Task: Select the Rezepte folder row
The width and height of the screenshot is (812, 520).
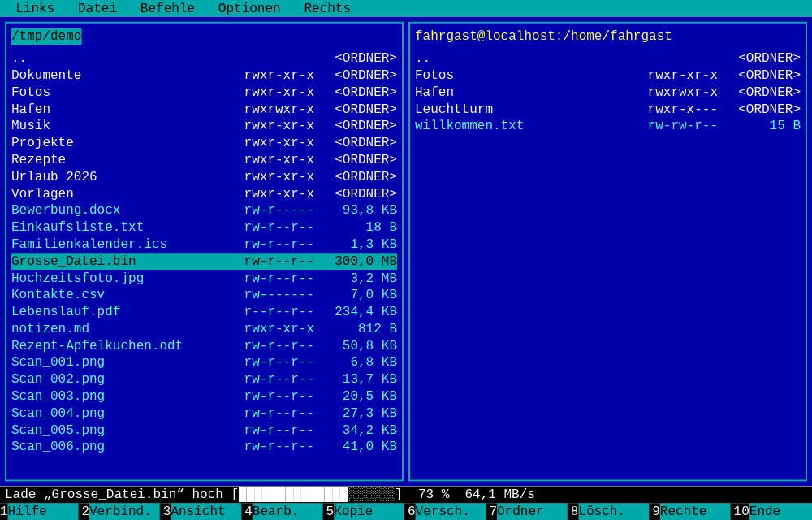Action: pos(204,159)
